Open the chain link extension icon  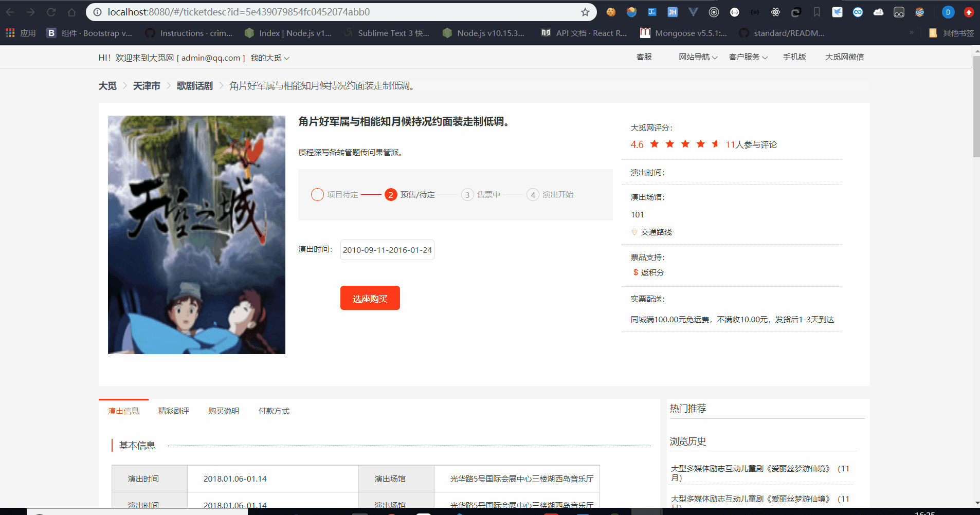tap(796, 12)
